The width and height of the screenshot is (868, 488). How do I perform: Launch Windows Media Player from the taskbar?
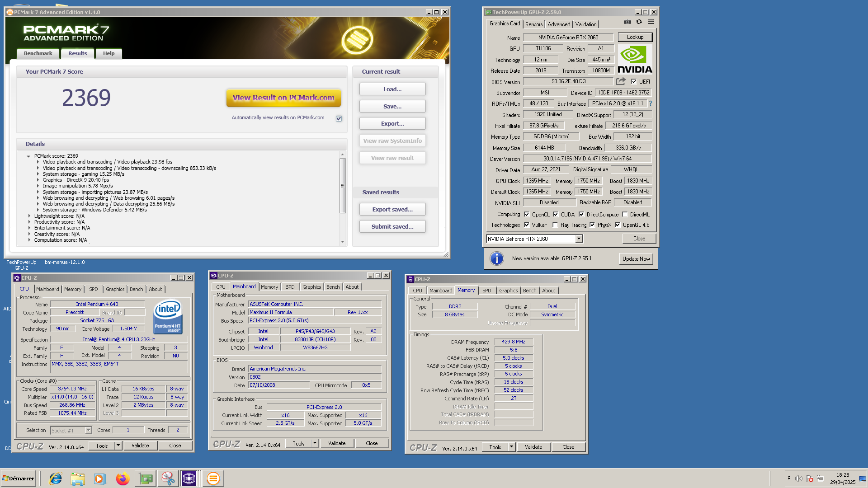[99, 479]
